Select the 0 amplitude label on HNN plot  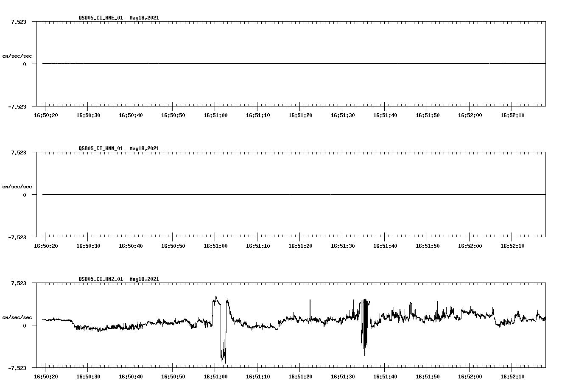(24, 195)
